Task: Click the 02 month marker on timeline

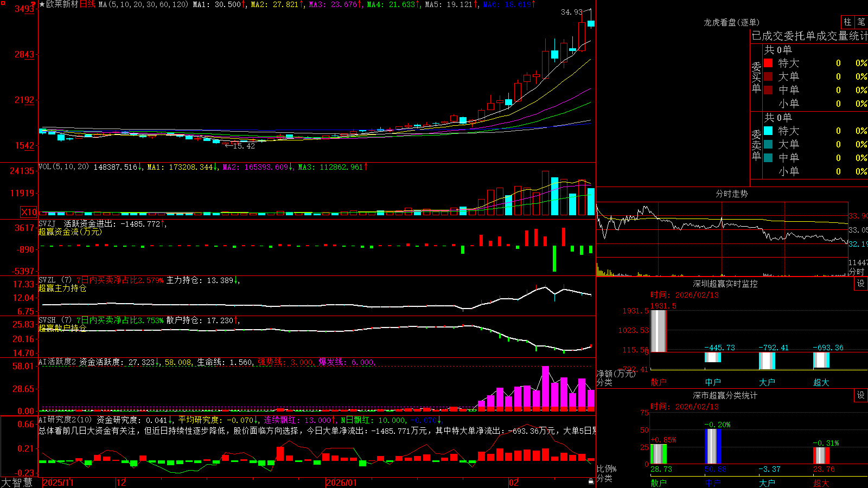Action: [514, 483]
